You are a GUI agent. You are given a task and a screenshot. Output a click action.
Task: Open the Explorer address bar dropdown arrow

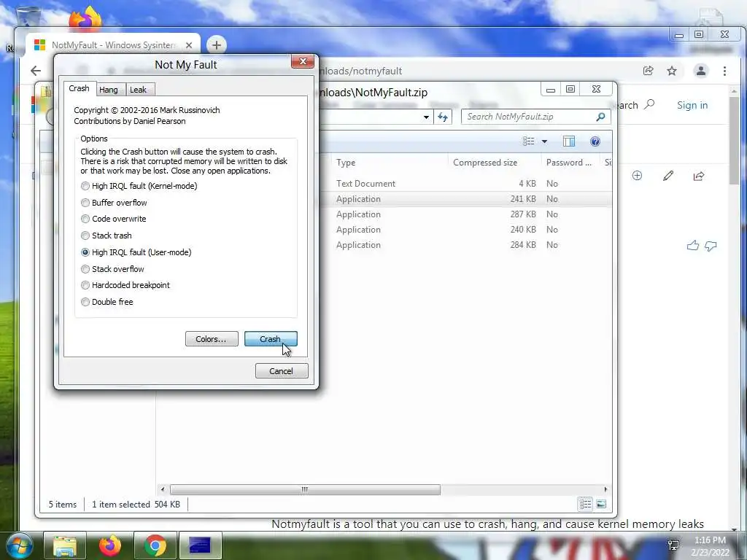[426, 117]
